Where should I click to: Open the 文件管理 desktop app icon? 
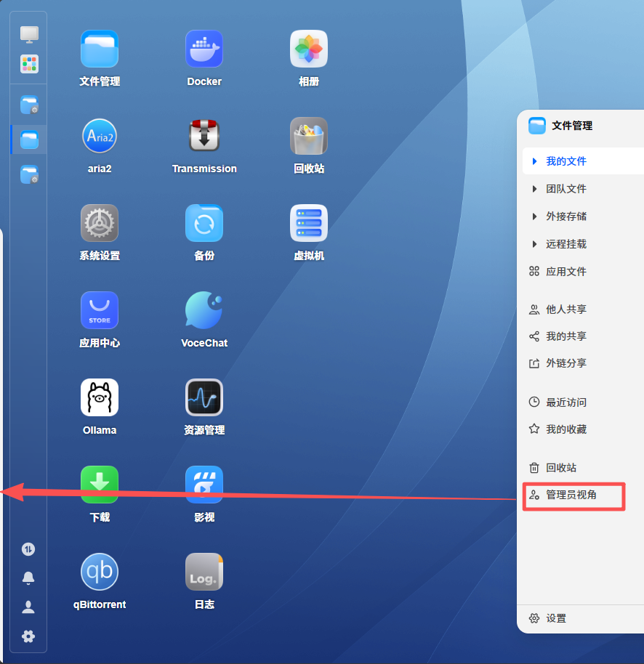(100, 49)
